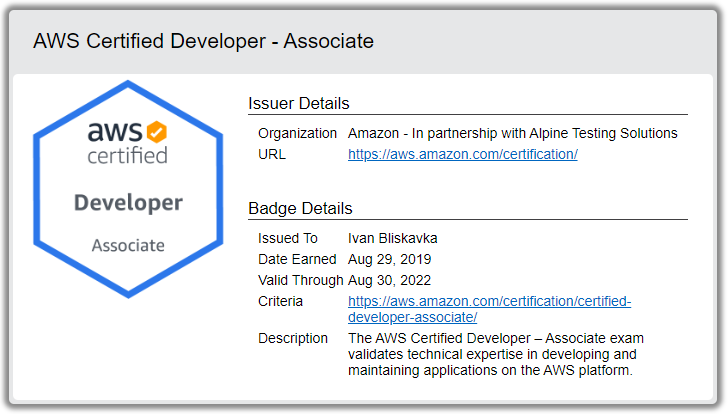The image size is (728, 414).
Task: Select the date 'Aug 30, 2022'
Action: [x=390, y=280]
